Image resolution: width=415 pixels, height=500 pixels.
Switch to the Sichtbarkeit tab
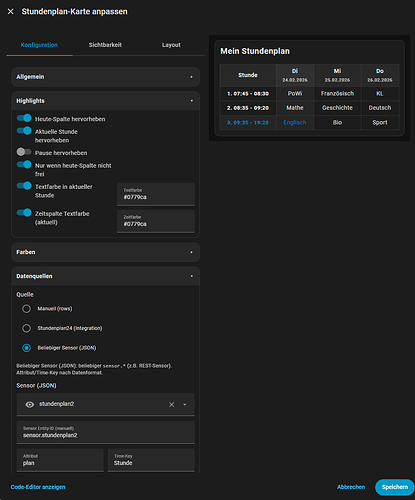[x=105, y=45]
